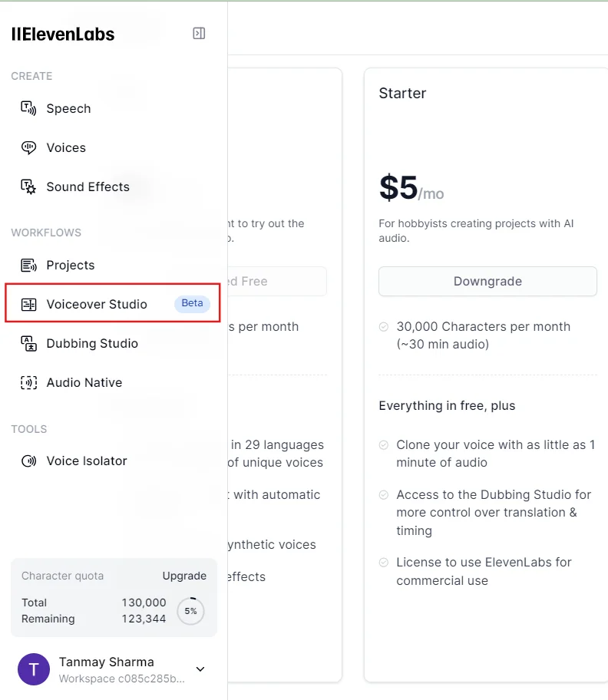Open Voiceover Studio menu label

(x=97, y=305)
